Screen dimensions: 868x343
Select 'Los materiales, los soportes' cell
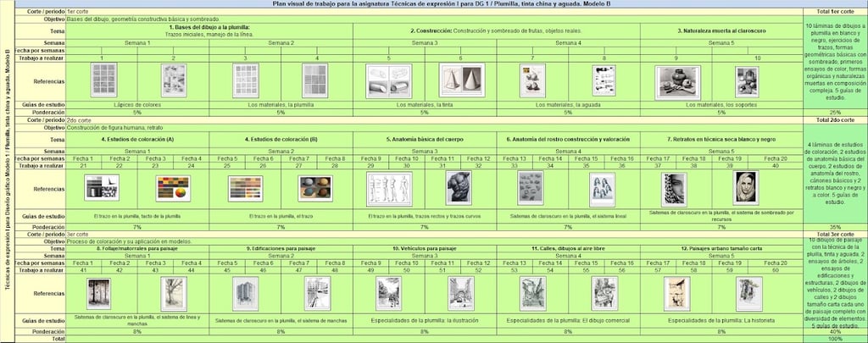coord(721,104)
